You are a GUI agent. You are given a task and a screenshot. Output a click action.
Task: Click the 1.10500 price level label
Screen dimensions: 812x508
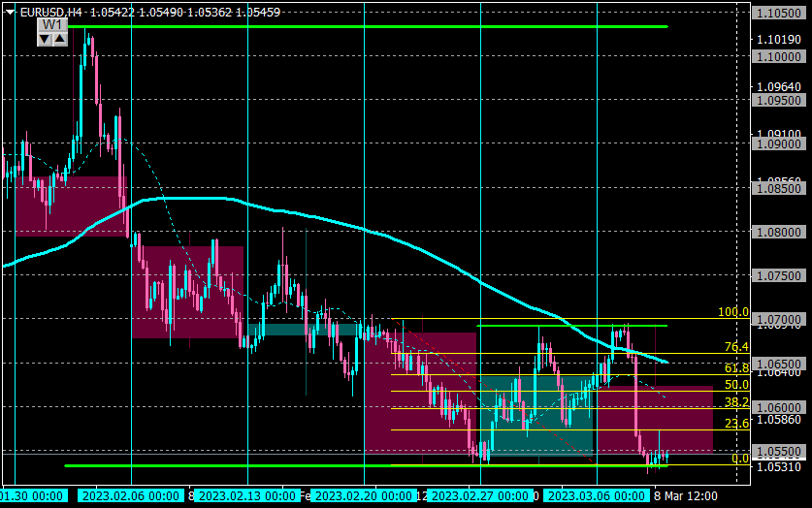point(779,13)
